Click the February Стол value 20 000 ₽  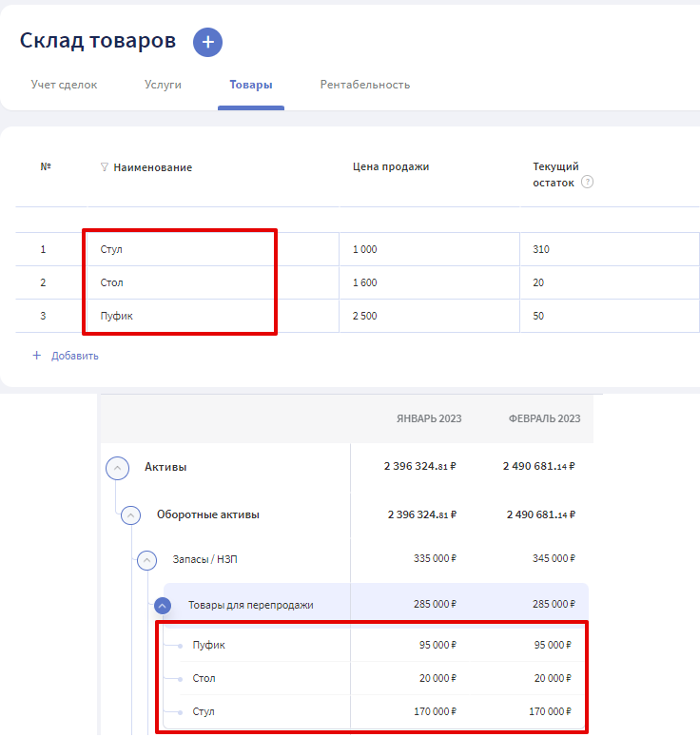pyautogui.click(x=553, y=678)
